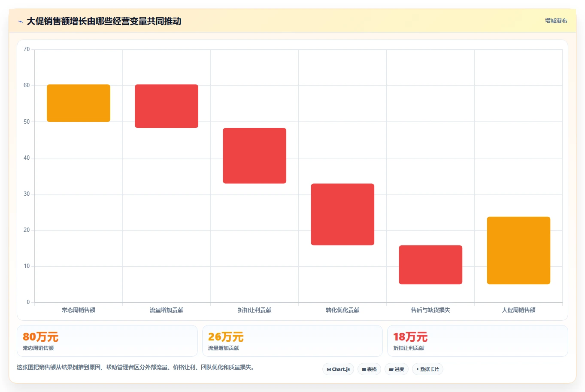
Task: Click the x-axis label 常态周销售额
Action: click(79, 310)
